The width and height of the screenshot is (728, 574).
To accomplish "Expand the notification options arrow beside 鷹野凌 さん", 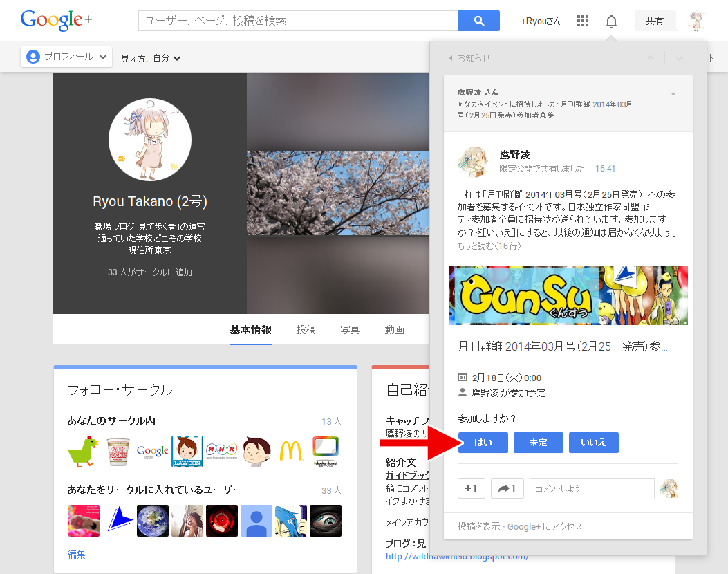I will 673,94.
